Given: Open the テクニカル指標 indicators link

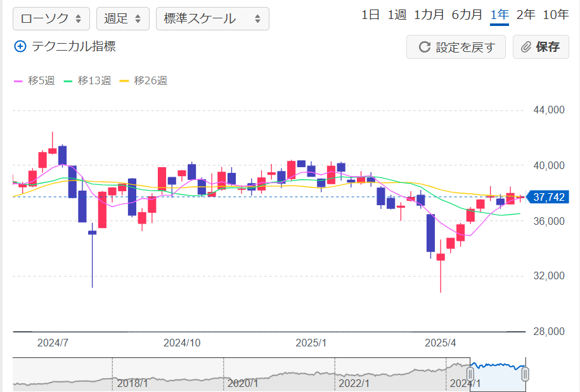Looking at the screenshot, I should click(74, 46).
